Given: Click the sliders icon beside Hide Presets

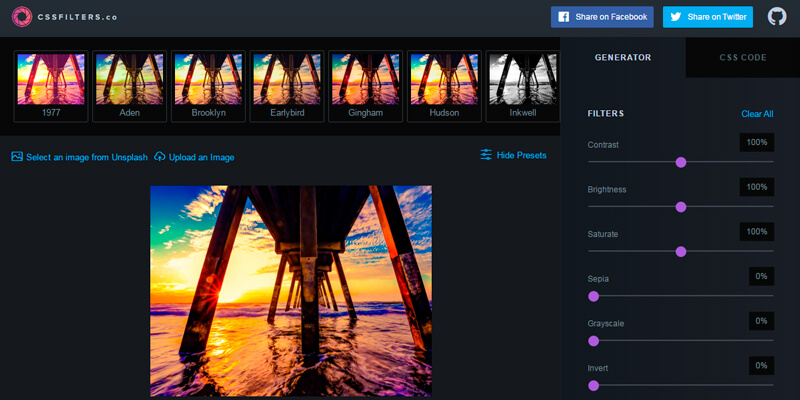Looking at the screenshot, I should pos(486,155).
